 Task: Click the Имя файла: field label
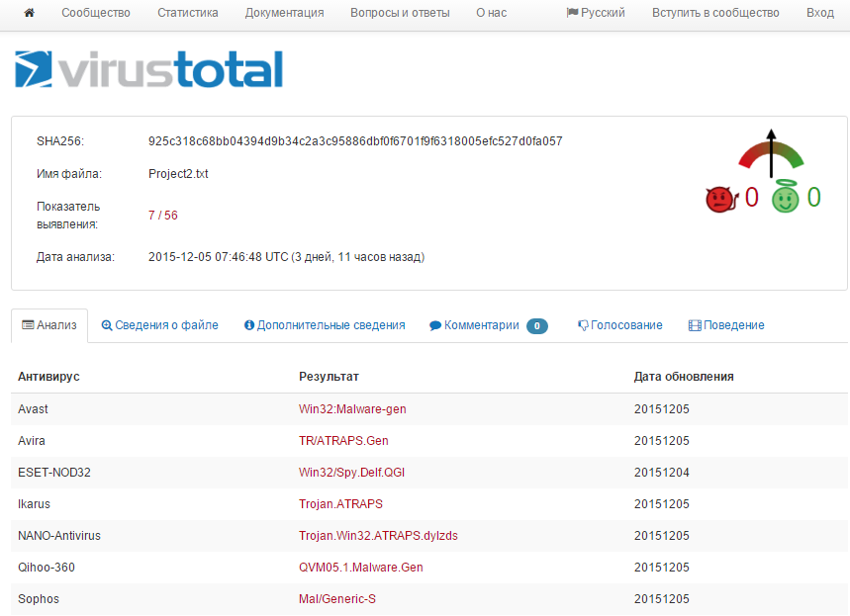coord(69,174)
